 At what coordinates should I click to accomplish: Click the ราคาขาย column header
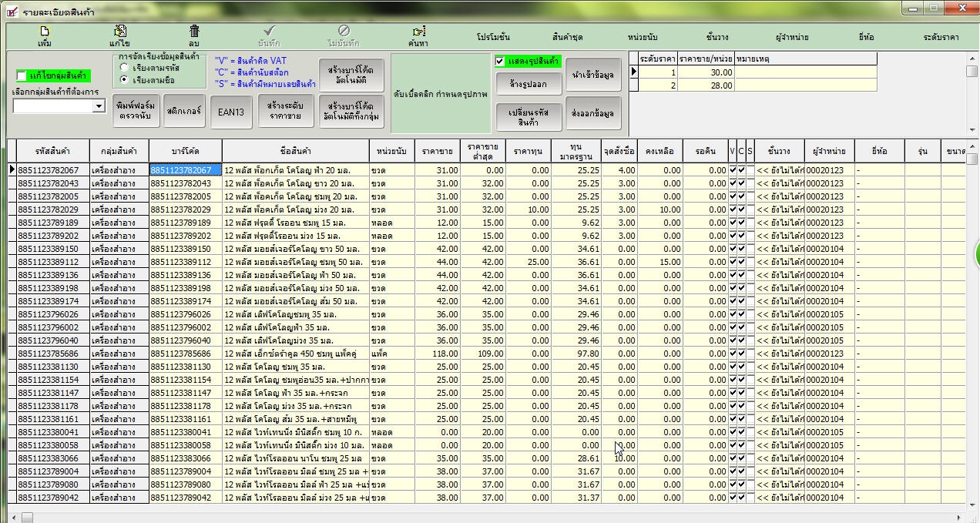click(437, 151)
